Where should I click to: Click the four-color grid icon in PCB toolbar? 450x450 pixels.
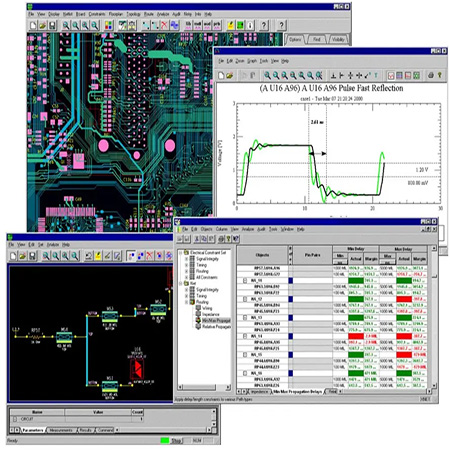[x=108, y=25]
